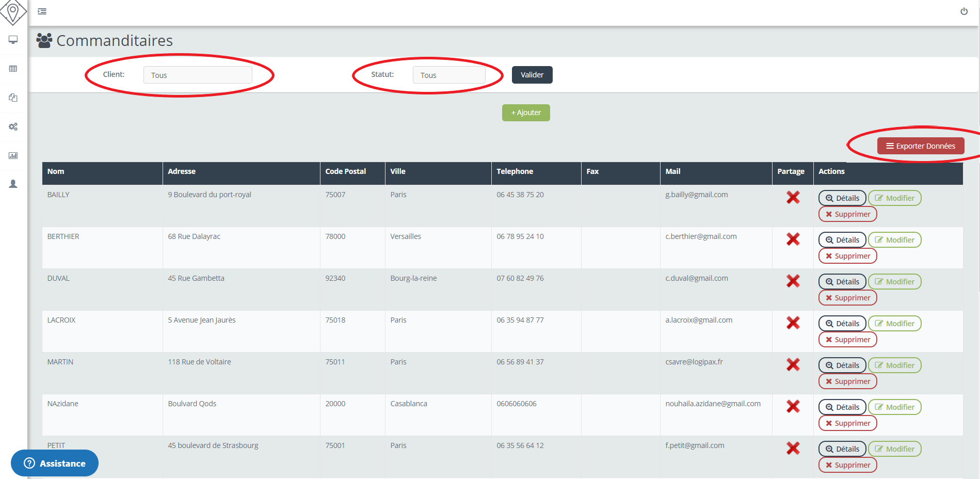Open Détails for BERTHIER

pyautogui.click(x=842, y=240)
